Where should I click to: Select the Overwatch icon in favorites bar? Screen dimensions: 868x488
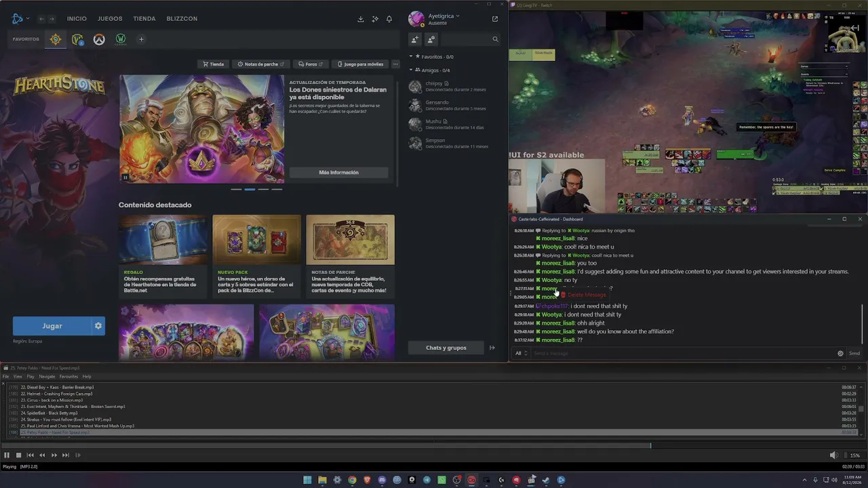99,39
